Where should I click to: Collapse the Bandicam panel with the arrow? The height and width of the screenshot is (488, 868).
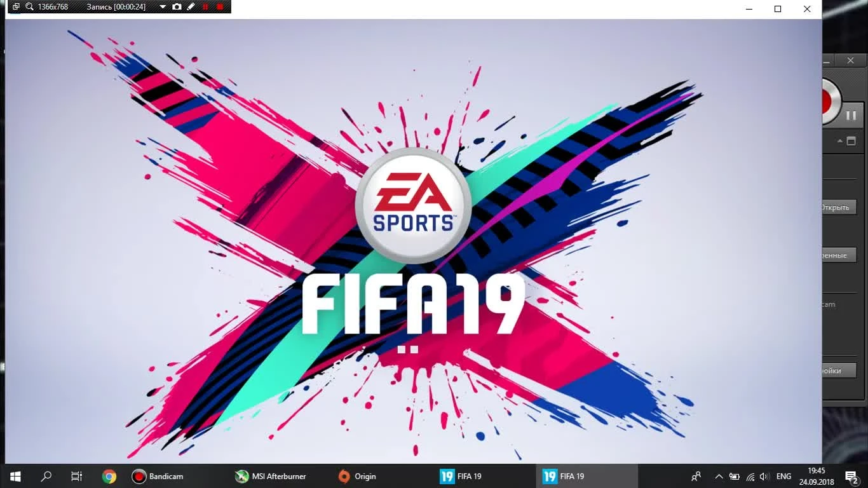pos(840,140)
